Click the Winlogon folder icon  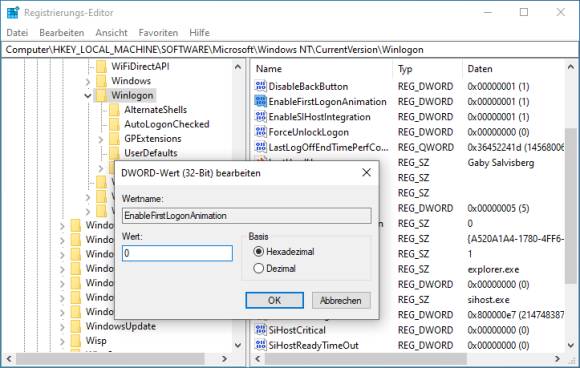[101, 95]
